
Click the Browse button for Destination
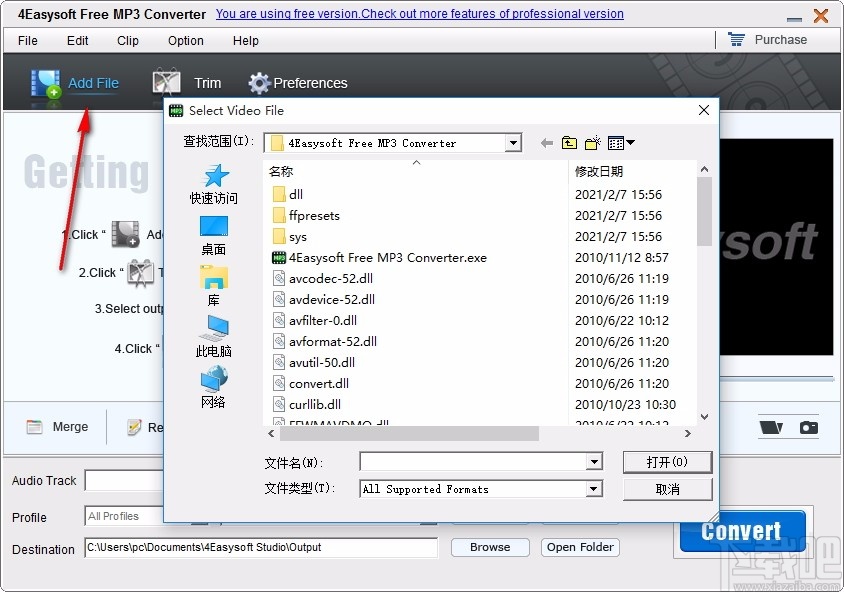pos(489,547)
